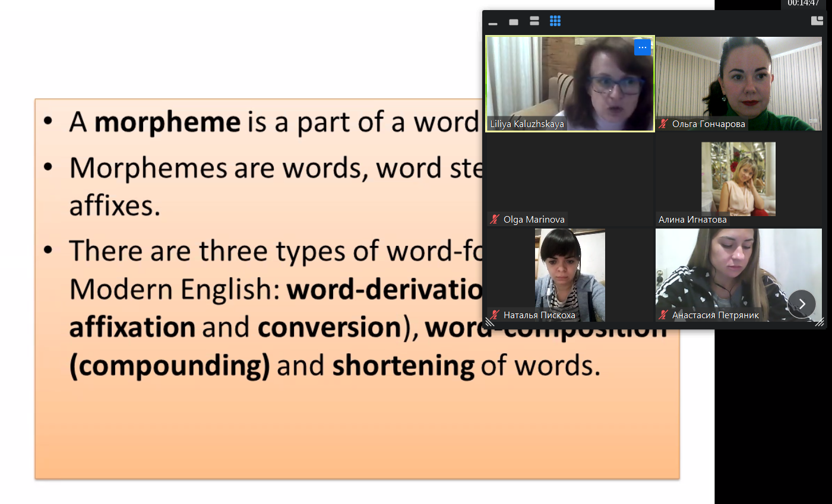
Task: Click muted mic icon beside Olga Marinova
Action: pos(495,220)
